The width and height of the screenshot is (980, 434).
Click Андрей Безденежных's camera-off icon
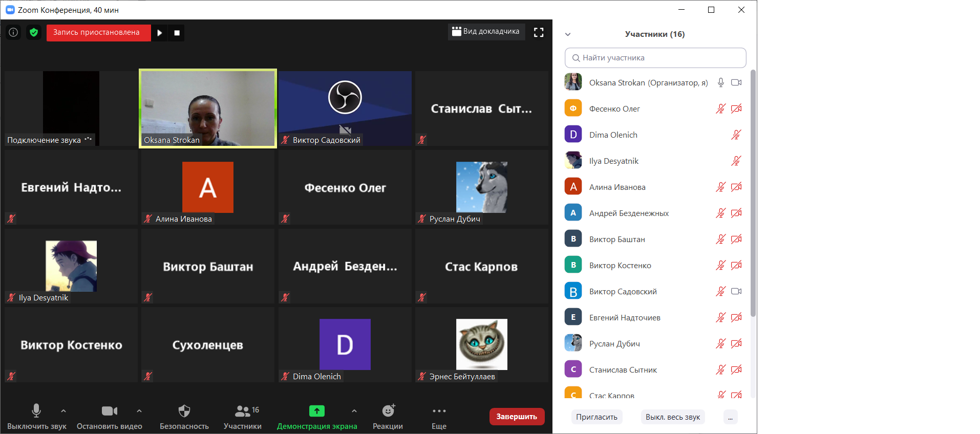736,213
